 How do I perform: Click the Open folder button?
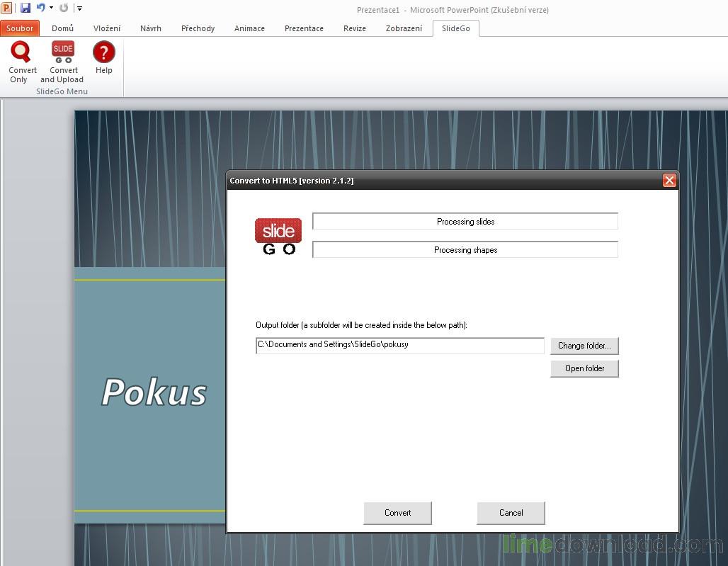584,368
